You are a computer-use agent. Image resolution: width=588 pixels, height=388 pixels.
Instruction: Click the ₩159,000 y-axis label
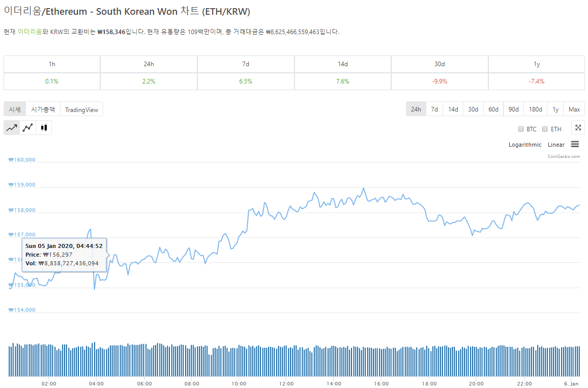[x=22, y=185]
